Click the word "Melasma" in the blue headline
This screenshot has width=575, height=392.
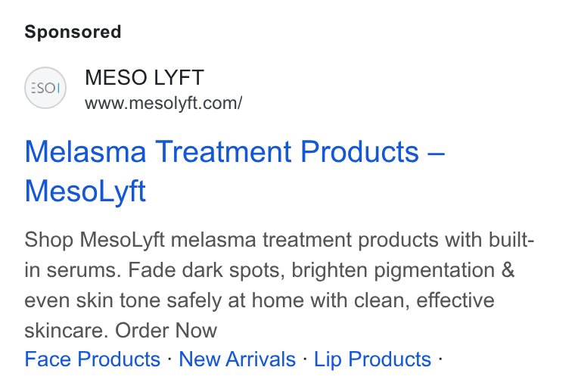(x=85, y=151)
